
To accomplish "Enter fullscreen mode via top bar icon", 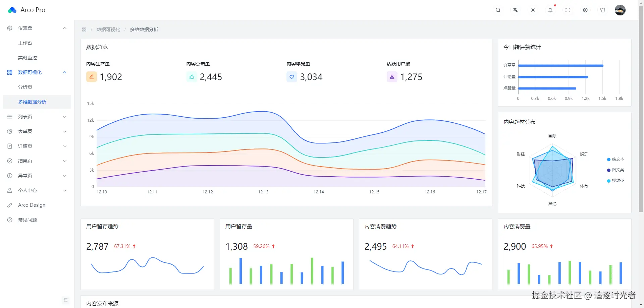I will [x=568, y=10].
